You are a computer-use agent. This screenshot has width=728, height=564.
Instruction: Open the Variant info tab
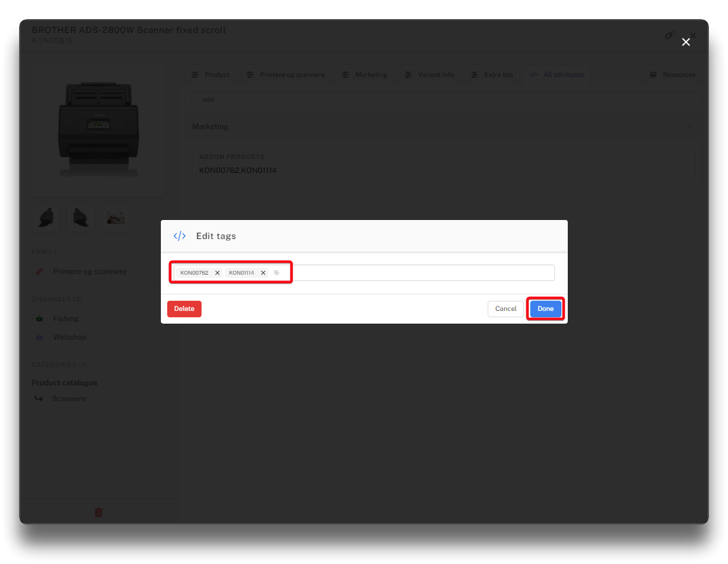429,74
